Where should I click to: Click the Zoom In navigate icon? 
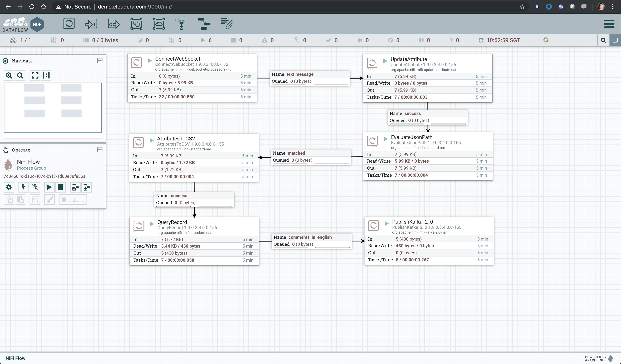pos(9,75)
